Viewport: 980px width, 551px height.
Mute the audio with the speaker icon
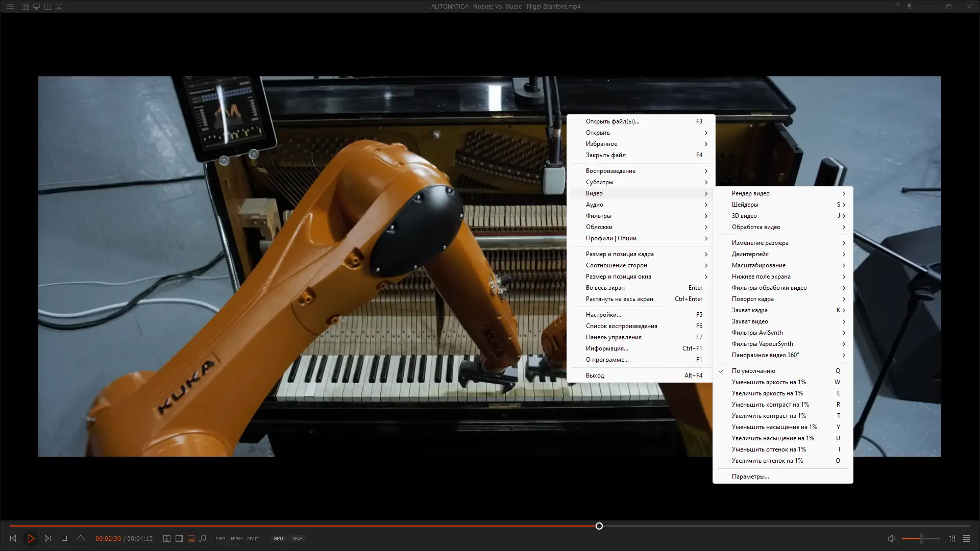pos(891,538)
